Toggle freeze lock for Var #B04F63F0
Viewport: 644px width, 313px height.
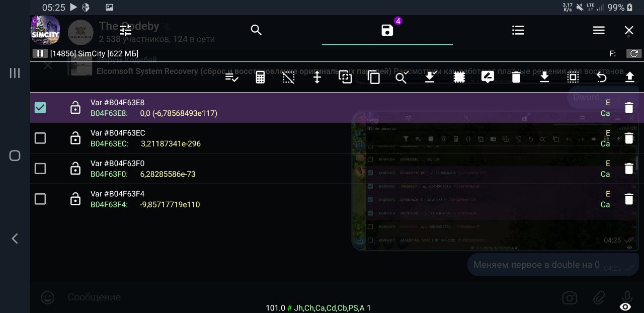[75, 168]
